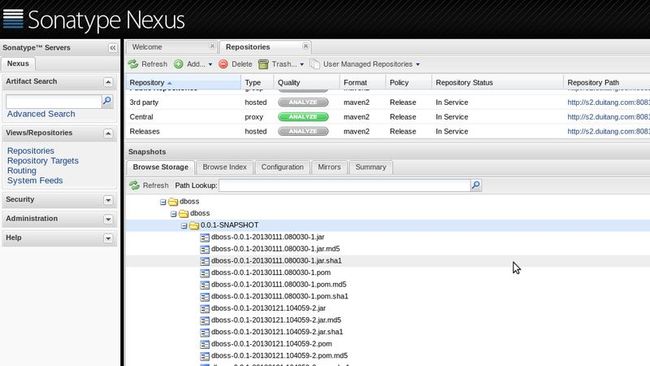Collapse the Artifact Search panel
Viewport: 650px width, 366px height.
pyautogui.click(x=108, y=82)
